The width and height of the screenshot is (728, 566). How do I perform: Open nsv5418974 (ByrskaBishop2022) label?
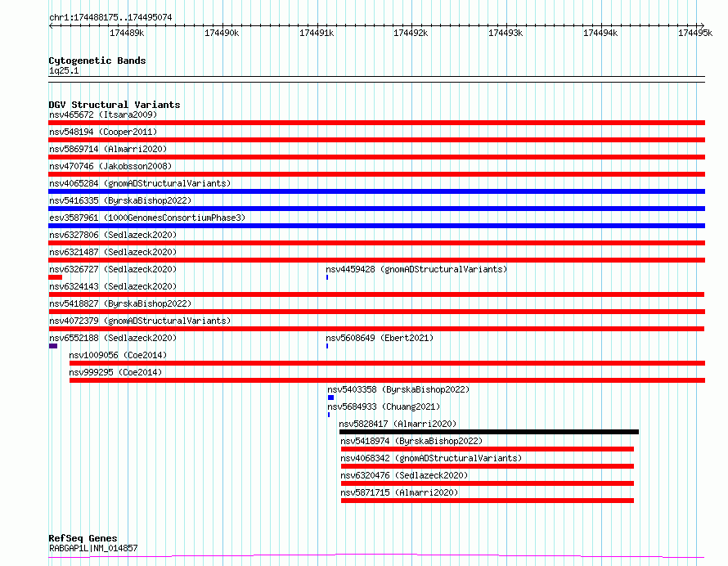tap(411, 441)
